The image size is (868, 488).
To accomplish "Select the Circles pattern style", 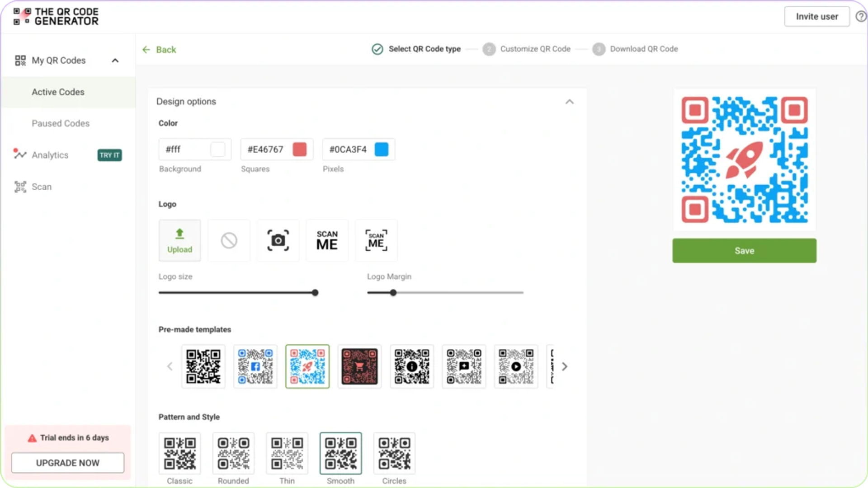I will pyautogui.click(x=394, y=453).
